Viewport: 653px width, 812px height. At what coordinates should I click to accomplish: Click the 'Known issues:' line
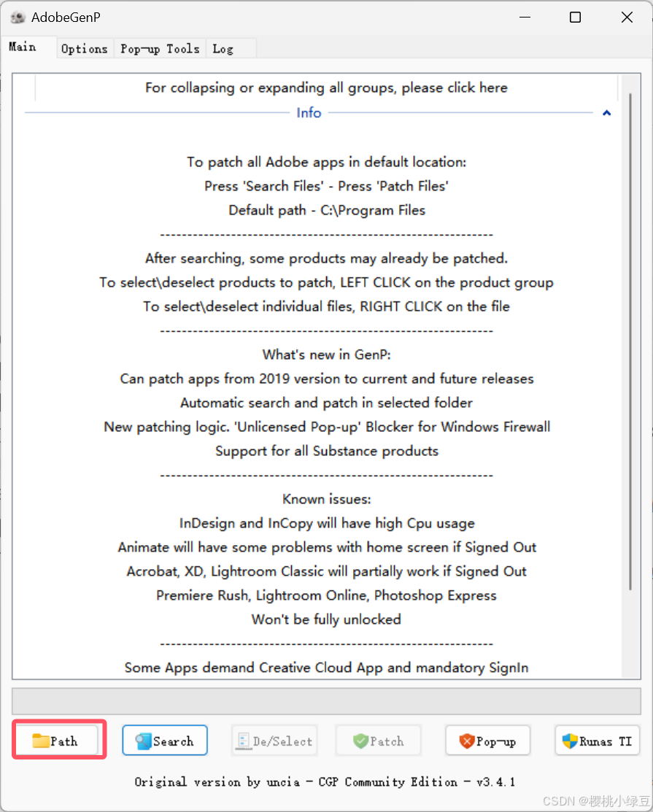pos(326,499)
